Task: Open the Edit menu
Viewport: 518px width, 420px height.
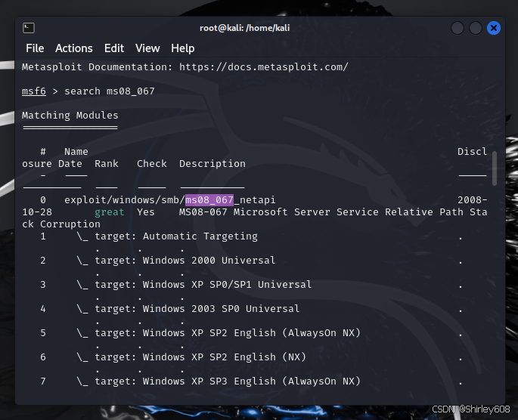Action: click(x=114, y=48)
